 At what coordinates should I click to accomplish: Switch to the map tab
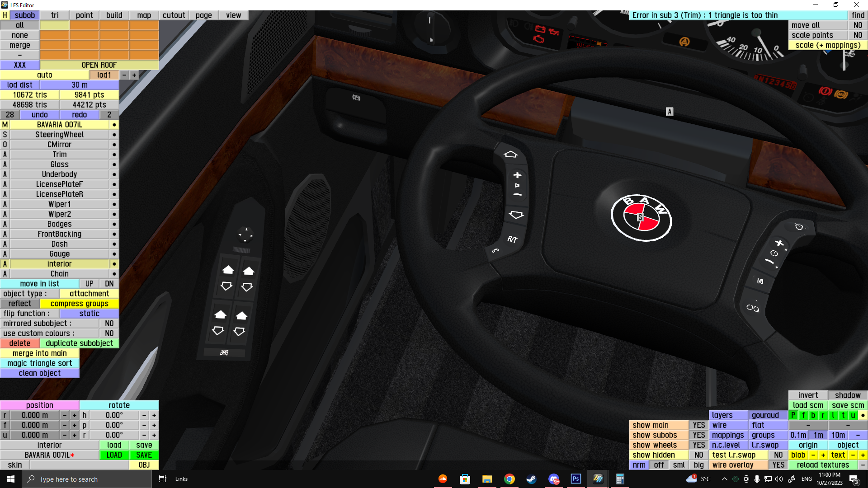pos(144,15)
